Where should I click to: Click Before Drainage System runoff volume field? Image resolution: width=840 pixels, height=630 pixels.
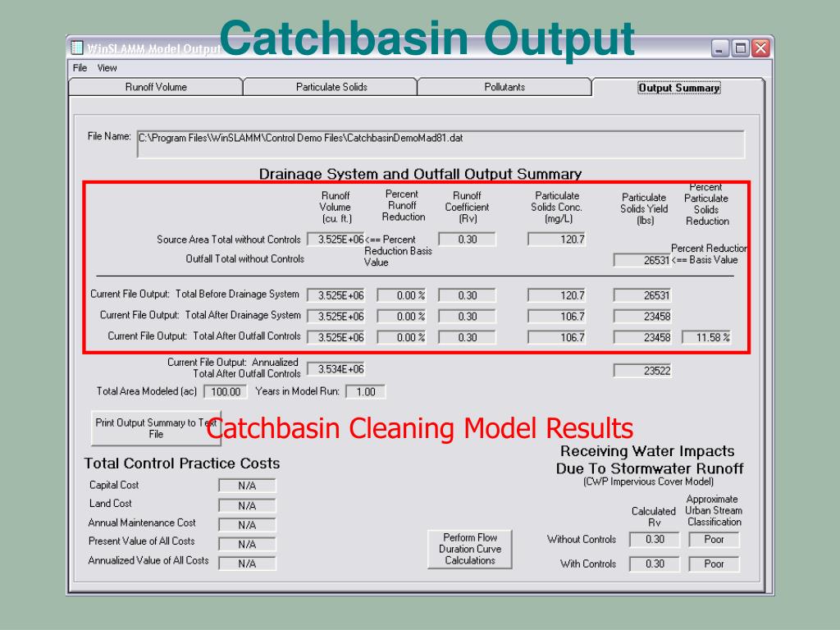click(336, 295)
